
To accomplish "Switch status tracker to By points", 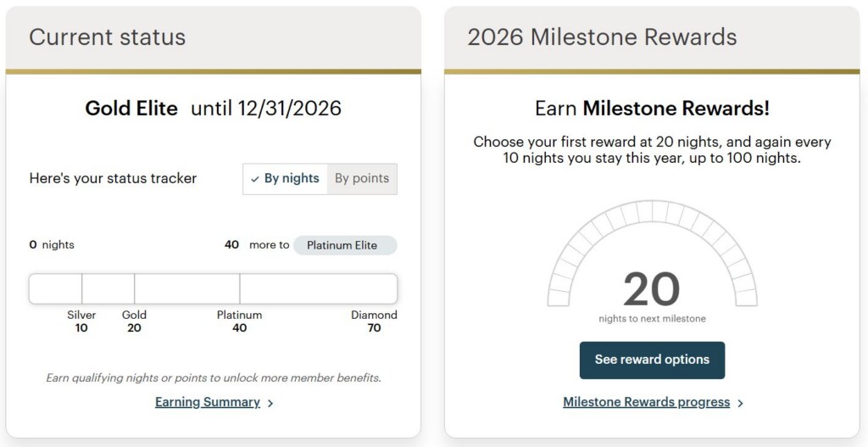I will point(362,179).
